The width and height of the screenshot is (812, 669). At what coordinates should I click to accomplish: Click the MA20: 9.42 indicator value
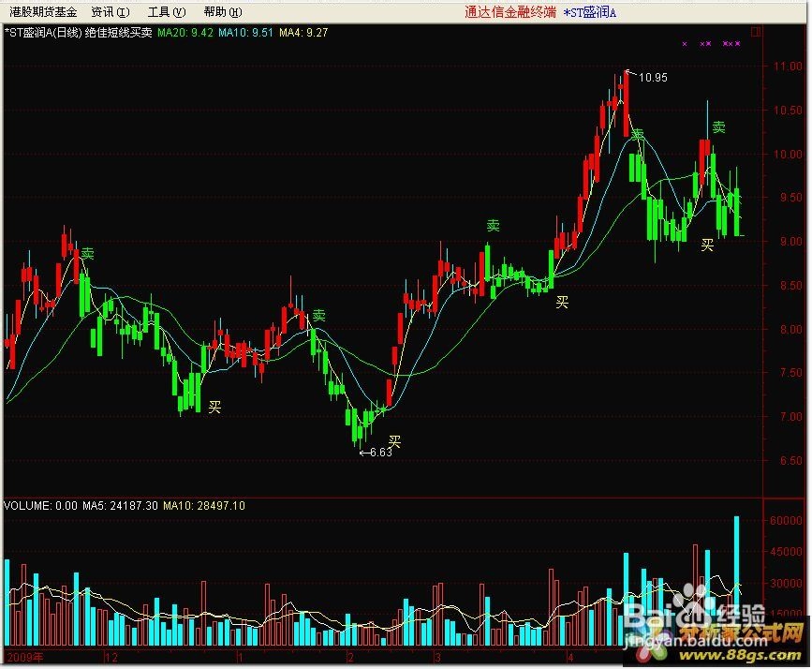(184, 32)
